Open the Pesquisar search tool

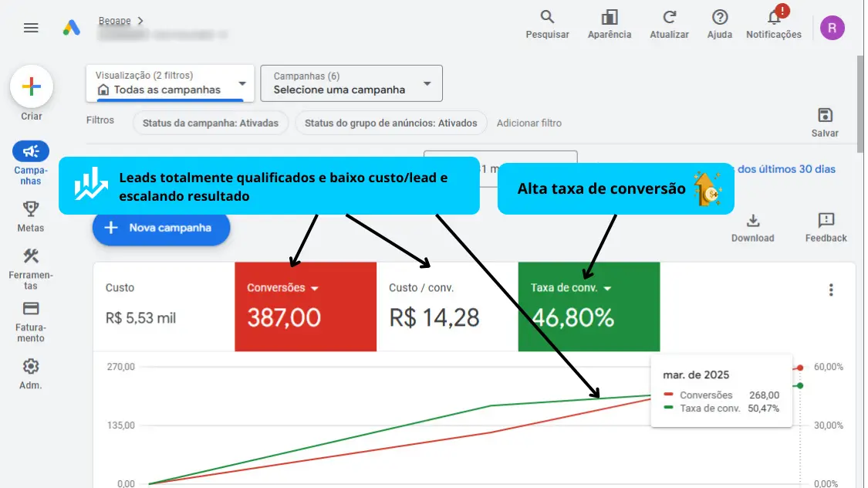click(547, 24)
